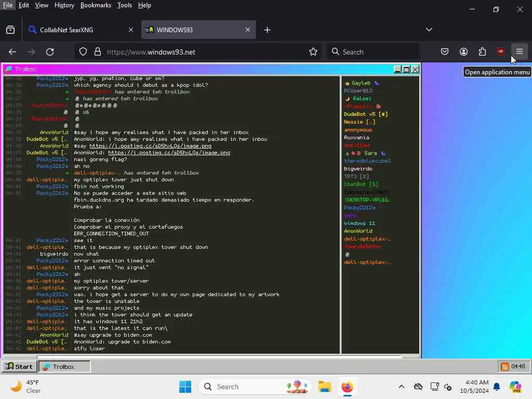Open the Extensions puzzle icon
The image size is (532, 399).
tap(482, 51)
